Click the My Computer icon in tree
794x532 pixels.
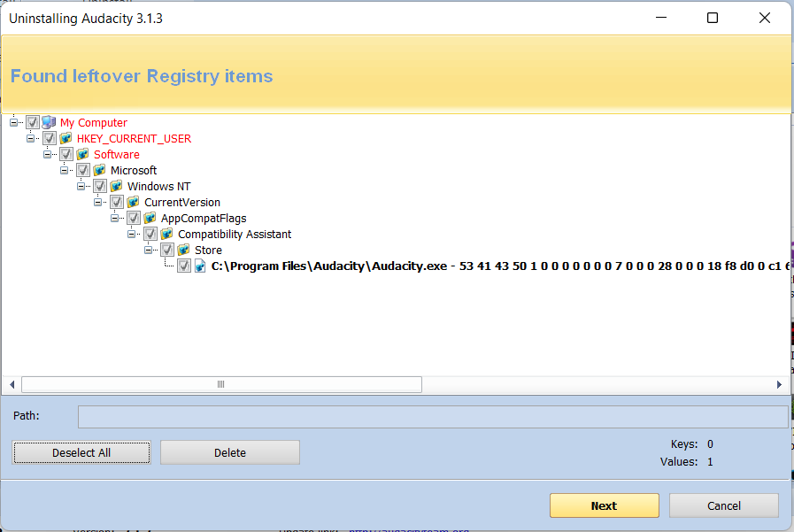(x=49, y=122)
